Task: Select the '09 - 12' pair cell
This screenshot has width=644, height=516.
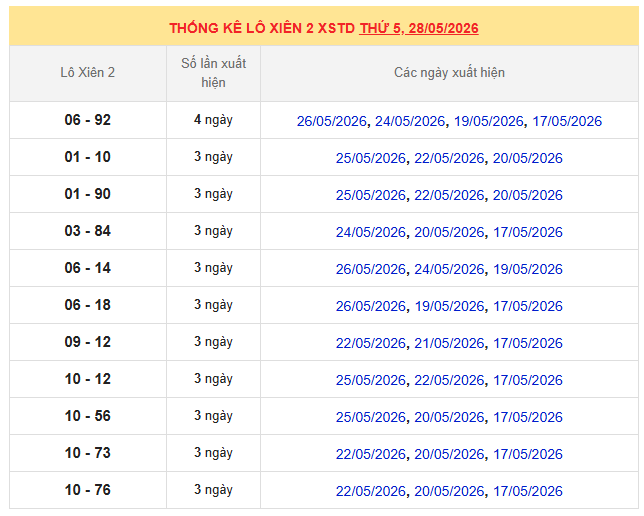Action: click(87, 342)
